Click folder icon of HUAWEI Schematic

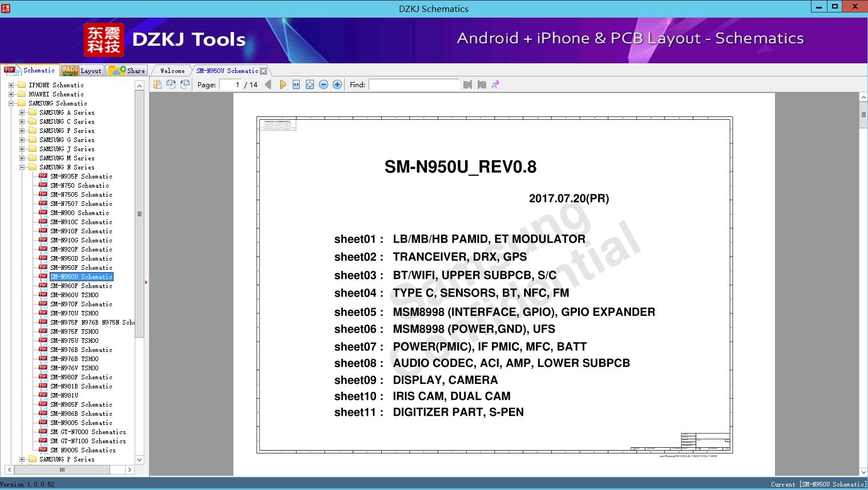tap(22, 94)
